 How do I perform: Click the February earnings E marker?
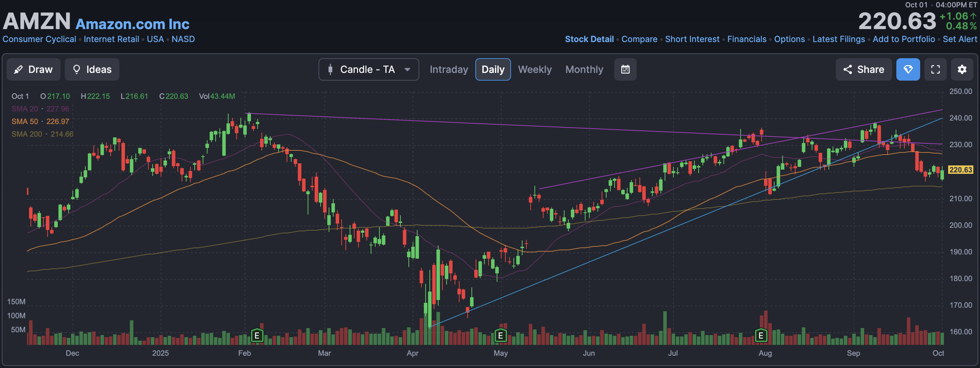pos(257,336)
